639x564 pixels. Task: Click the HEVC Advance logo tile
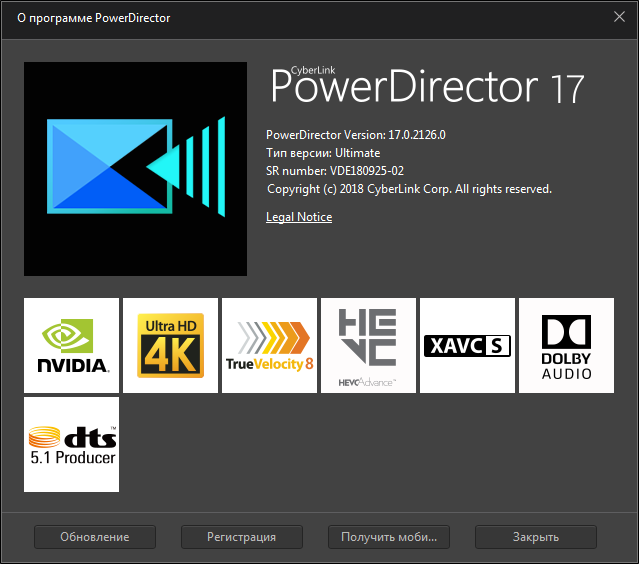[x=368, y=345]
